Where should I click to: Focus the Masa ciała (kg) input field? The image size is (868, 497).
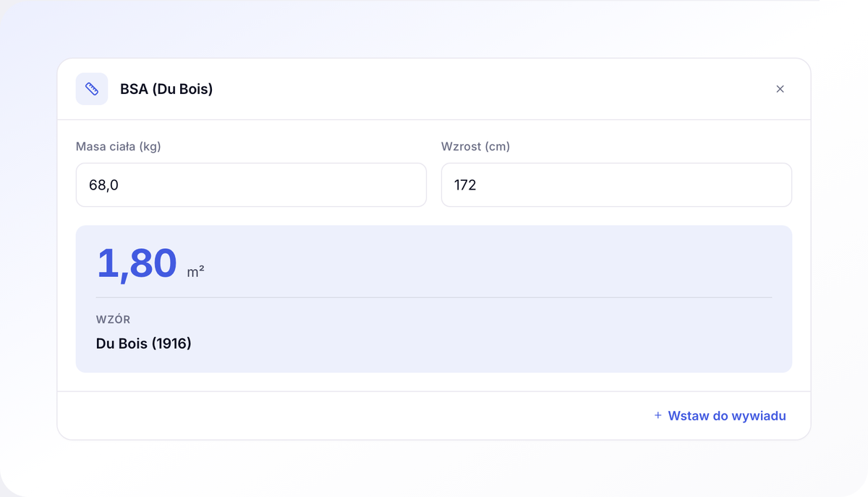[251, 185]
